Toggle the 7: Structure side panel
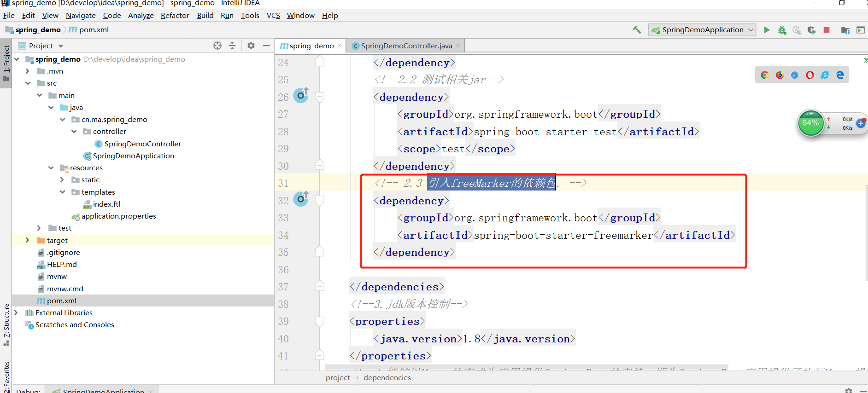Screen dimensions: 868x393 pyautogui.click(x=6, y=325)
